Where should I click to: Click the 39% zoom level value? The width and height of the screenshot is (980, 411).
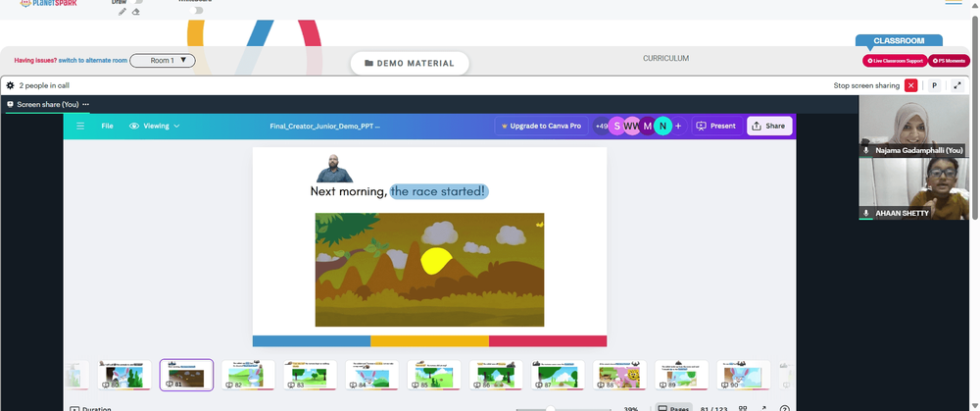click(x=630, y=409)
